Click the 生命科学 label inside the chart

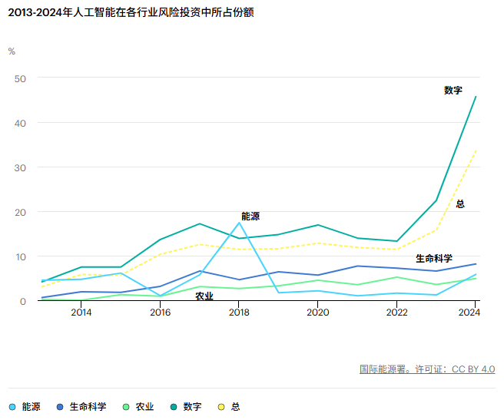(434, 259)
